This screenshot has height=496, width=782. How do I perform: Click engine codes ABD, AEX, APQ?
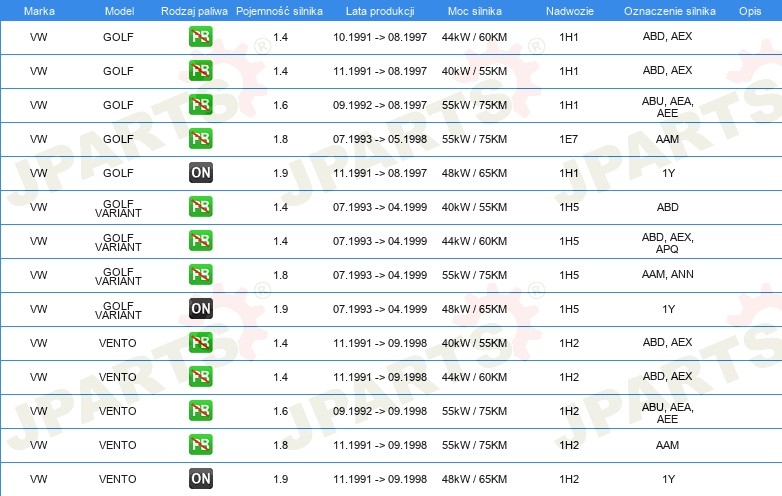(x=667, y=243)
